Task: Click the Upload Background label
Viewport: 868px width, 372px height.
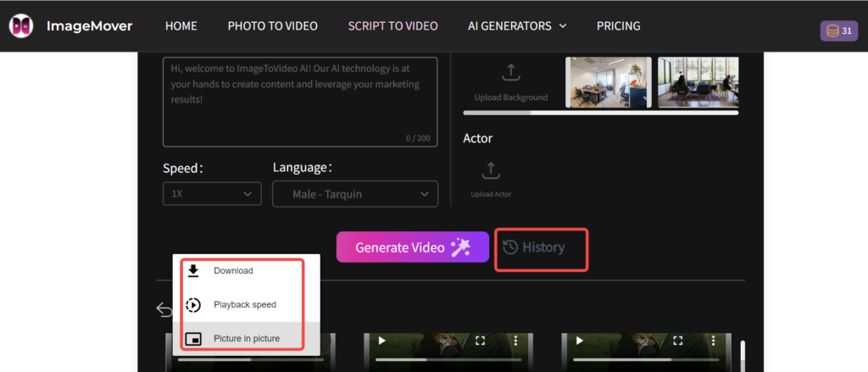Action: coord(511,97)
